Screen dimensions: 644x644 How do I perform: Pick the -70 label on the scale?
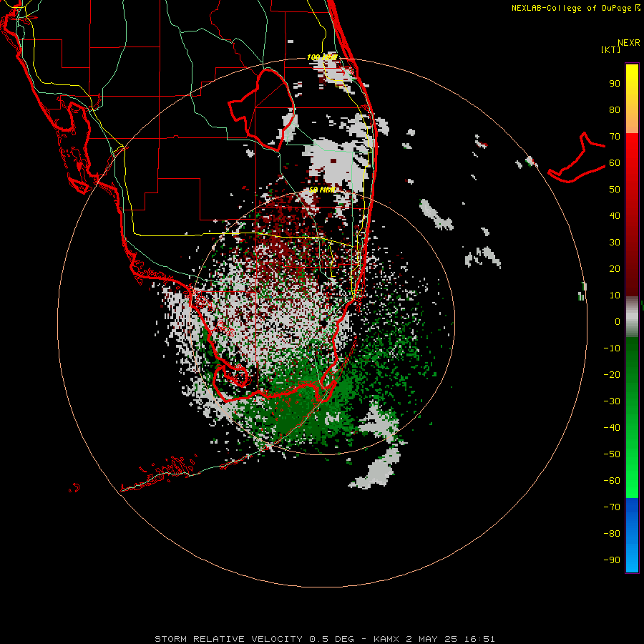612,507
